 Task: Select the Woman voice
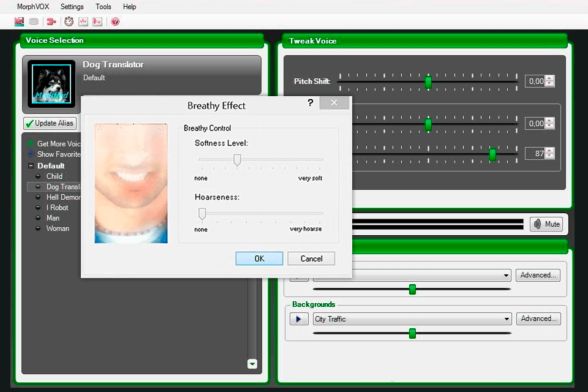[58, 228]
